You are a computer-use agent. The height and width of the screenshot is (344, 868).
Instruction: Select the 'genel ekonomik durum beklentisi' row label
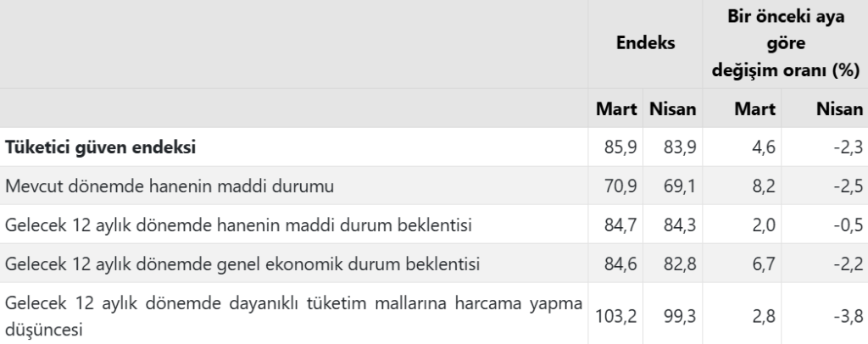(x=242, y=264)
